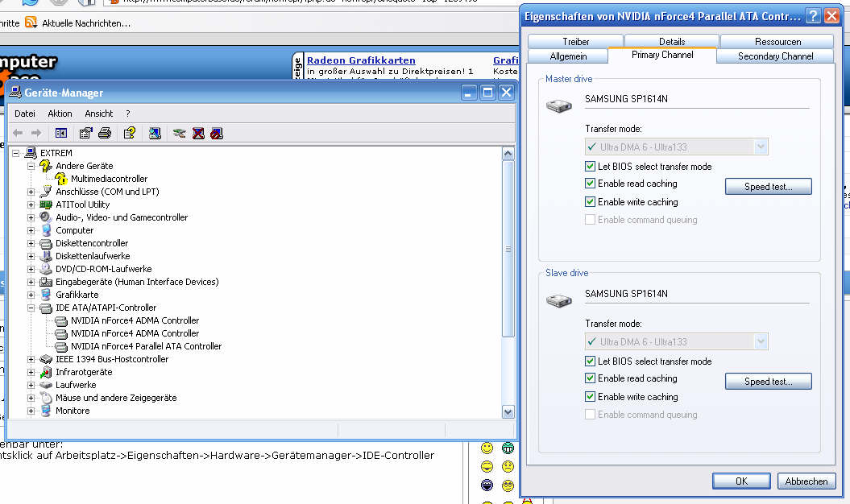Click the Infrarotgeräte category icon

[46, 372]
